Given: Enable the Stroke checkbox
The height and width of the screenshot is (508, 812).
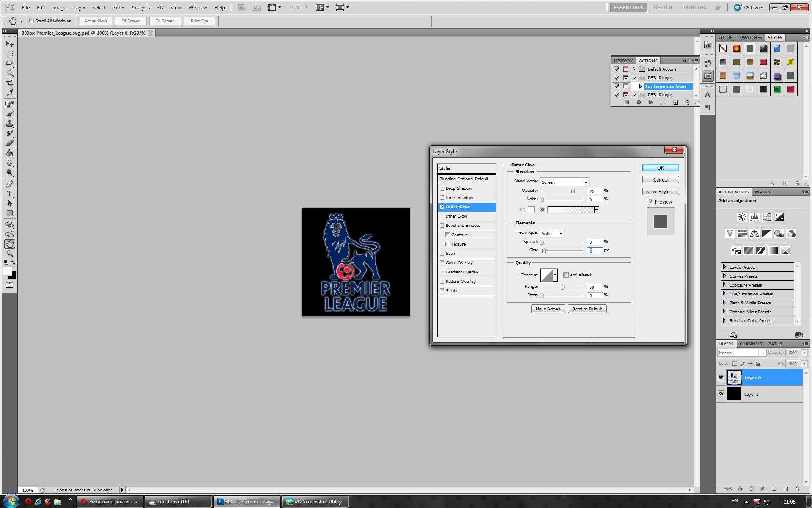Looking at the screenshot, I should (442, 291).
